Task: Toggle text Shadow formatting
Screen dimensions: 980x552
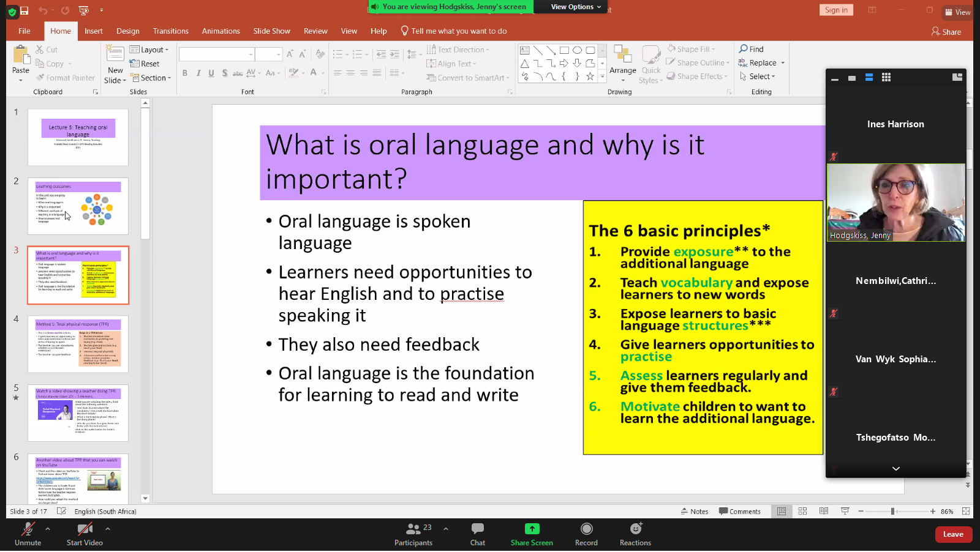Action: pos(225,73)
